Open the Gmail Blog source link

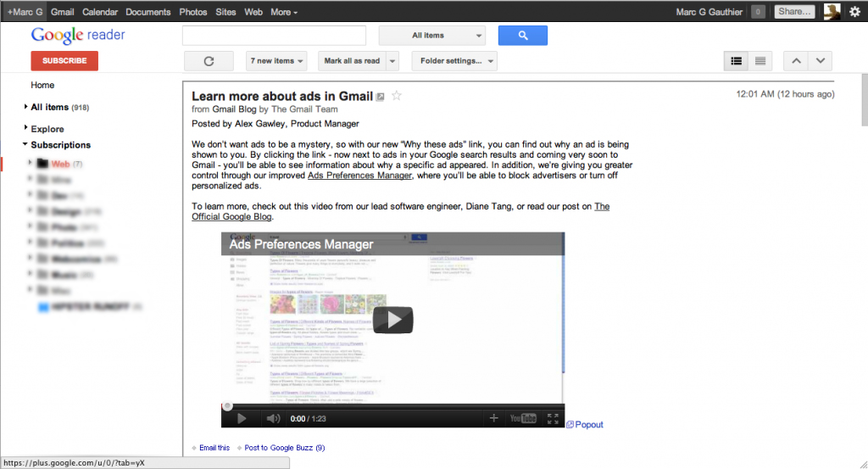(234, 109)
